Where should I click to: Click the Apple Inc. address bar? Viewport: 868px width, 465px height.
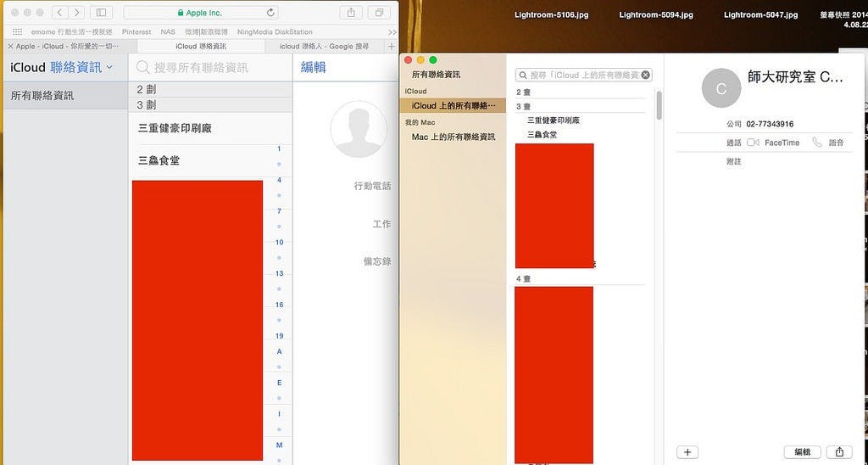201,12
